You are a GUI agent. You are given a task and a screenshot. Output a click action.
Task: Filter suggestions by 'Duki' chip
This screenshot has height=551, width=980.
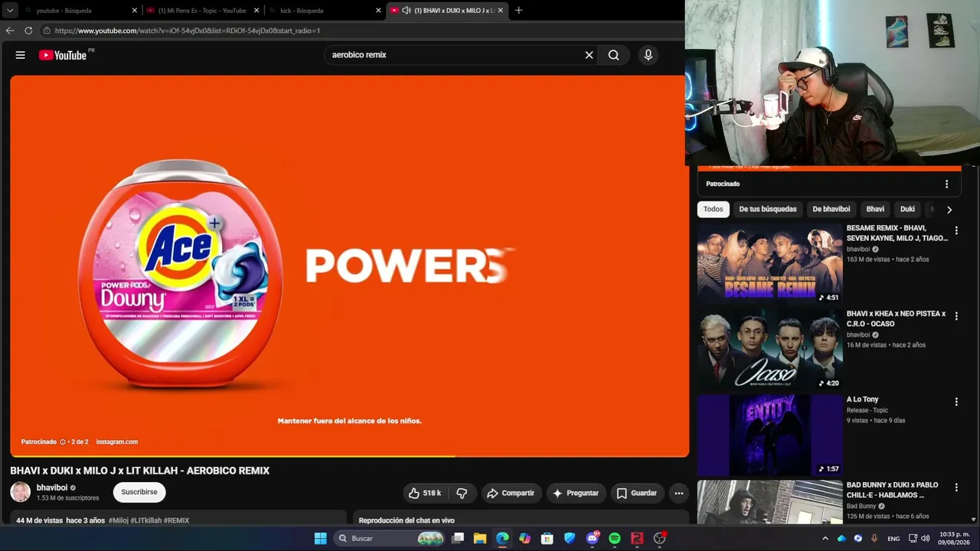[907, 209]
